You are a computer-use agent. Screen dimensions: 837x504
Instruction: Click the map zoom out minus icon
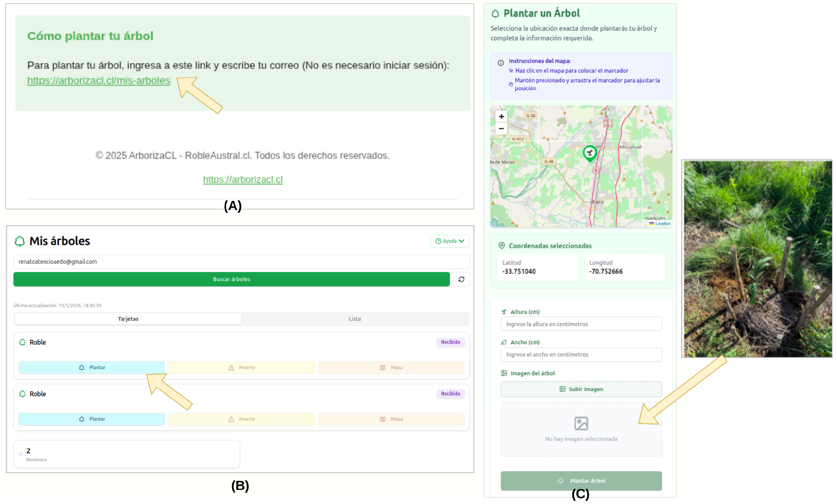click(x=501, y=129)
